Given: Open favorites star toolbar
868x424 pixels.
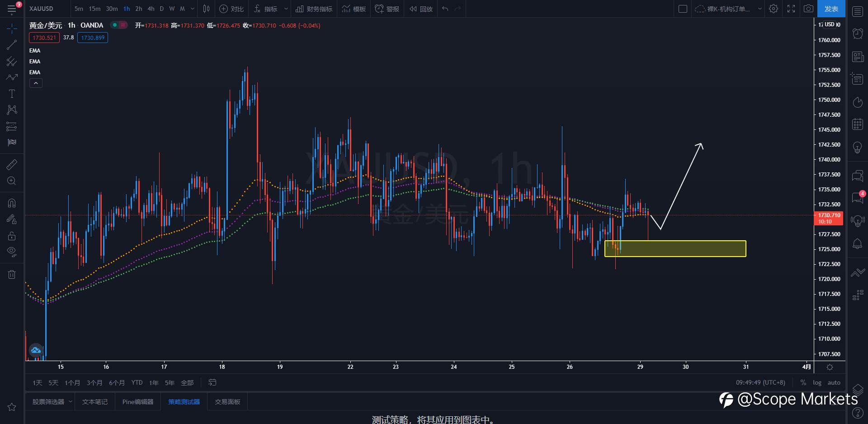Looking at the screenshot, I should tap(12, 407).
